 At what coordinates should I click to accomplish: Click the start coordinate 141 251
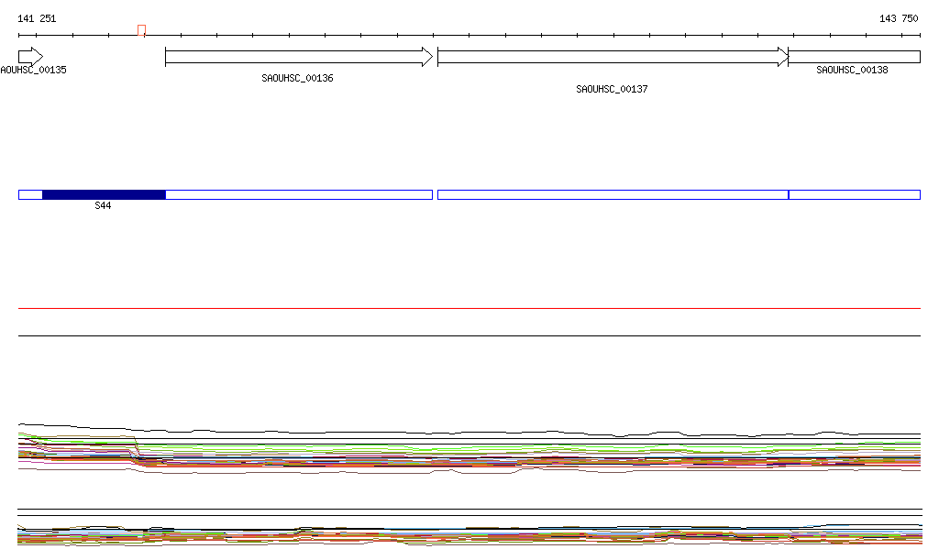coord(37,18)
